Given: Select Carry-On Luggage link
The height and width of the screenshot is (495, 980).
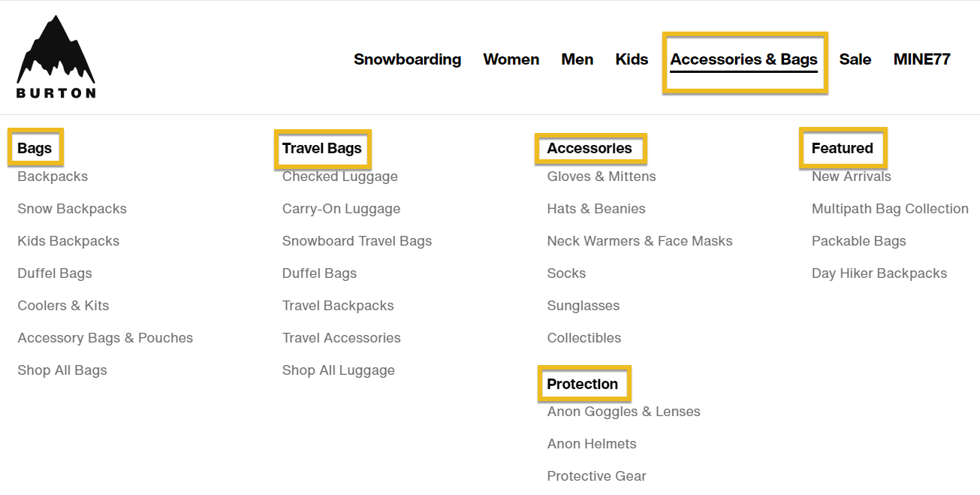Looking at the screenshot, I should (x=342, y=209).
